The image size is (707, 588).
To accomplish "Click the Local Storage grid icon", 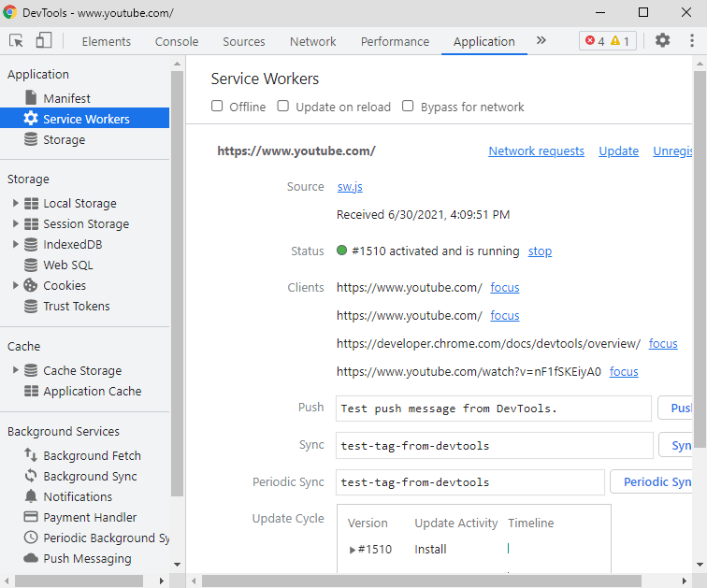I will tap(31, 203).
